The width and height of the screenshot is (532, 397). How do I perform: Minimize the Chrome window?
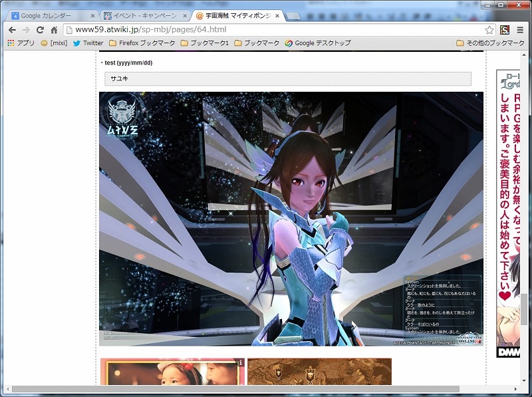click(x=487, y=5)
